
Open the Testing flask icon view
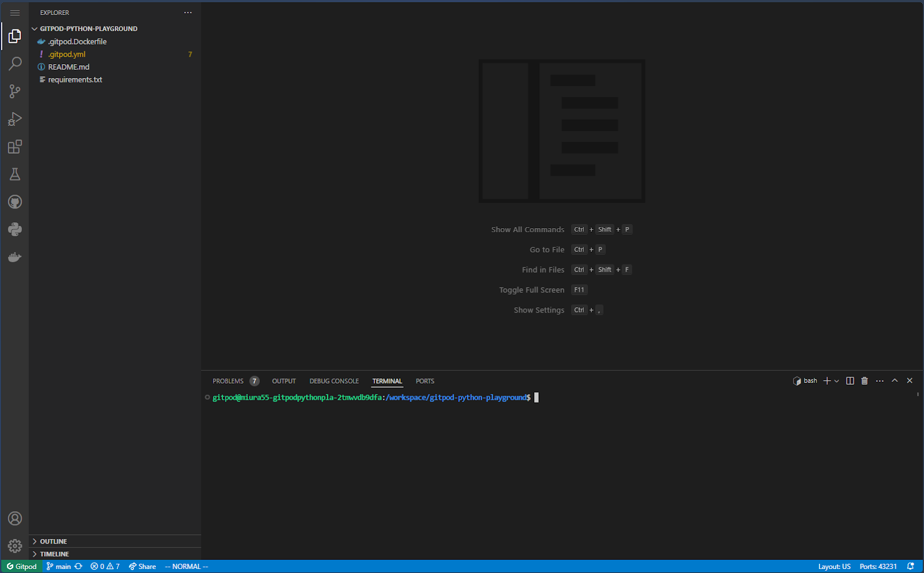pyautogui.click(x=15, y=174)
